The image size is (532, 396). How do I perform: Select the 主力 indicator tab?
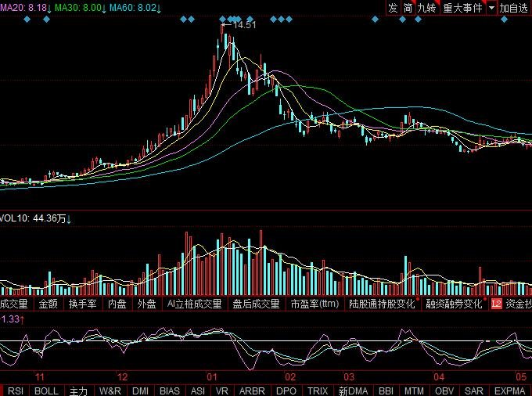pyautogui.click(x=79, y=391)
